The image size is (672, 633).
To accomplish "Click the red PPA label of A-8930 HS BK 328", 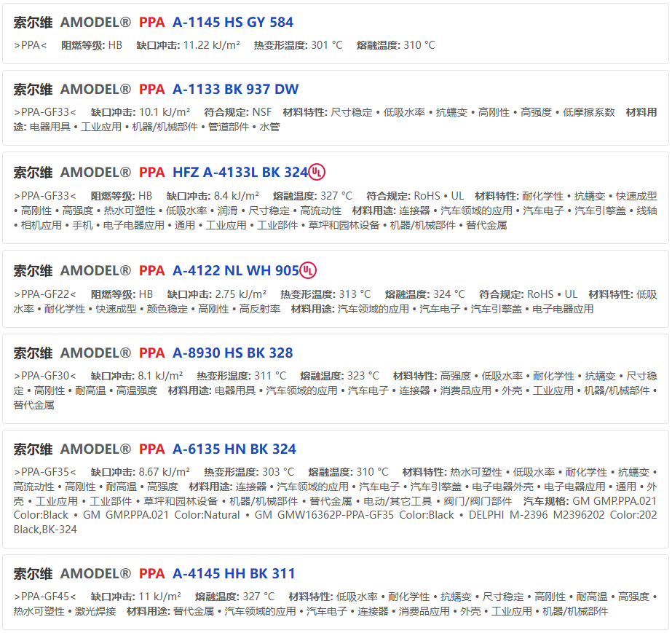I will pyautogui.click(x=151, y=353).
